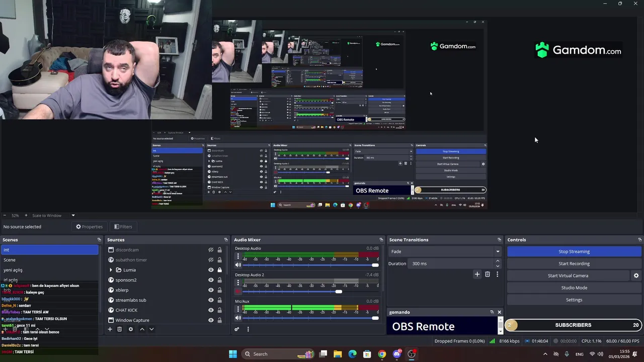Toggle lock on Window Capture source
644x362 pixels.
(219, 320)
